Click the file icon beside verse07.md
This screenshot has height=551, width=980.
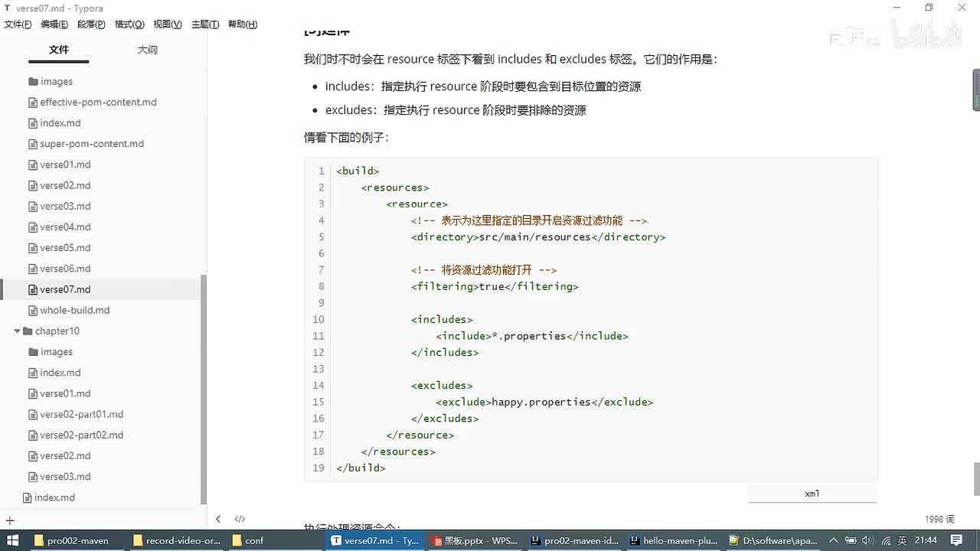click(33, 289)
